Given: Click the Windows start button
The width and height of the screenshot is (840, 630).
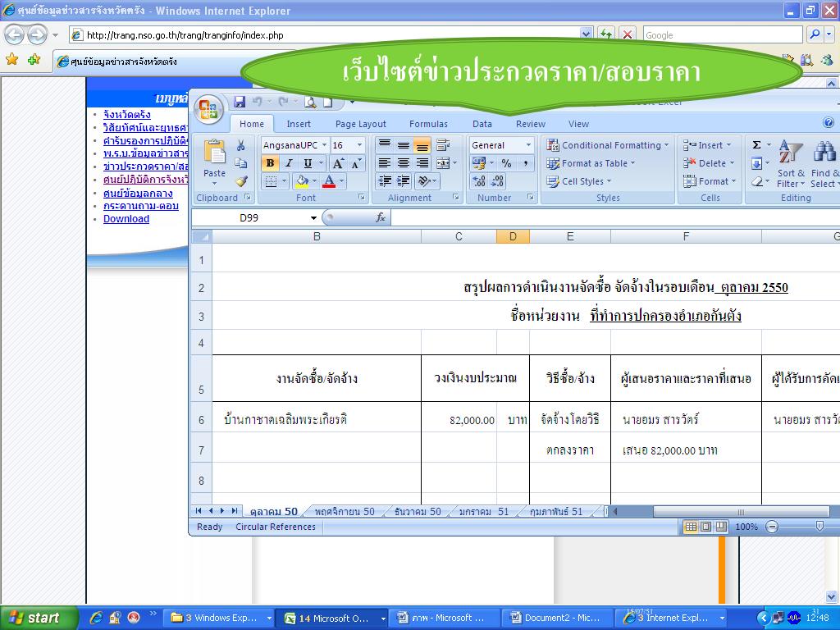Looking at the screenshot, I should (38, 618).
